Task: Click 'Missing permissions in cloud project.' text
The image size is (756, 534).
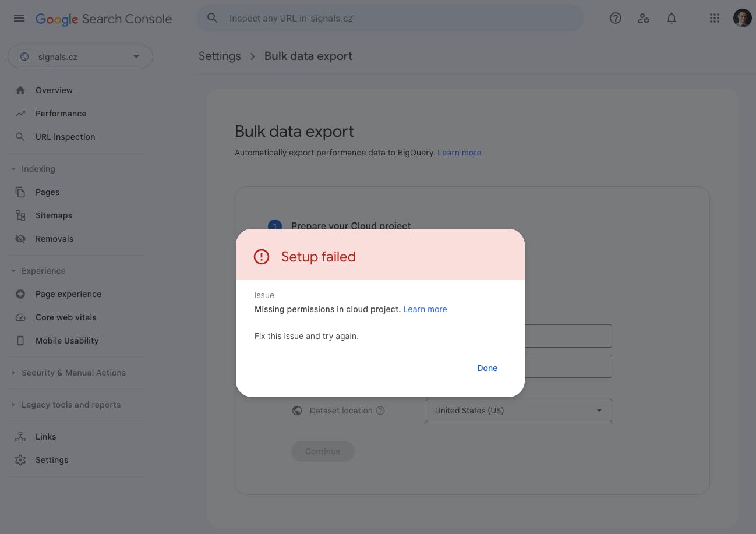Action: pos(328,309)
